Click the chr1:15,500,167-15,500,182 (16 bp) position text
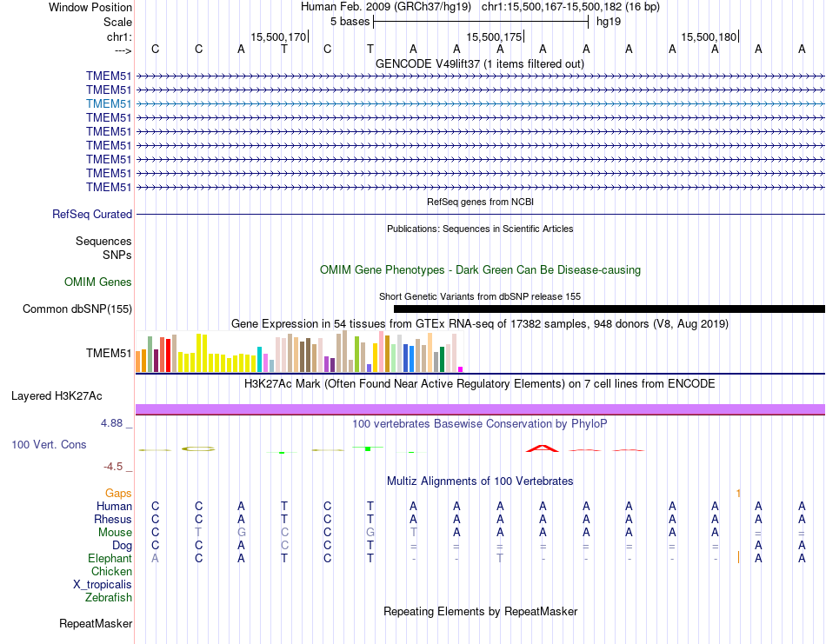This screenshot has width=826, height=644. (570, 7)
